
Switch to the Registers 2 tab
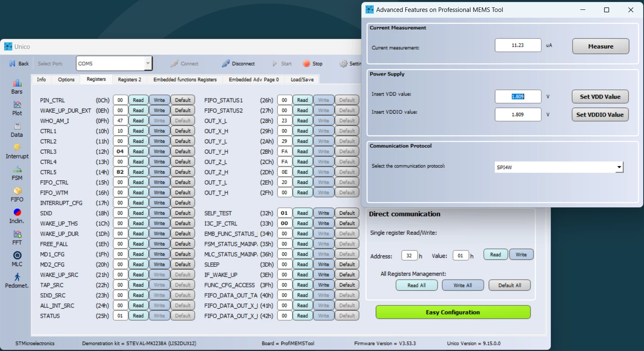pos(129,80)
